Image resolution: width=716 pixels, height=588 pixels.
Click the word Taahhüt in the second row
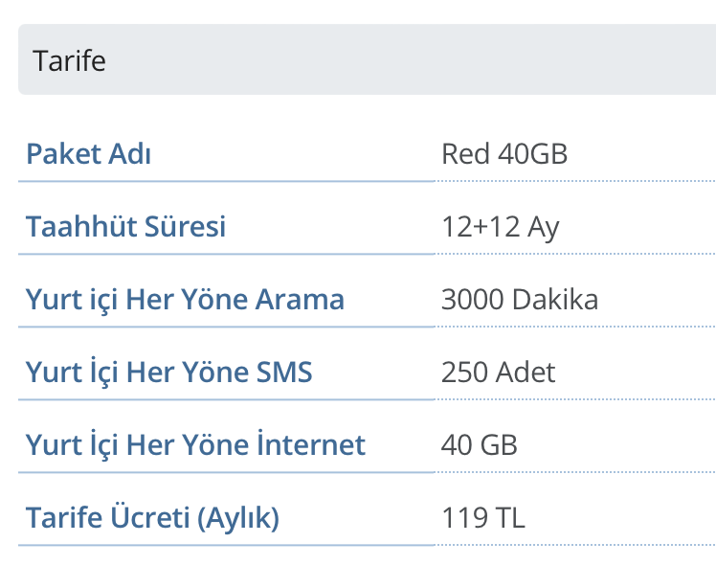click(80, 227)
